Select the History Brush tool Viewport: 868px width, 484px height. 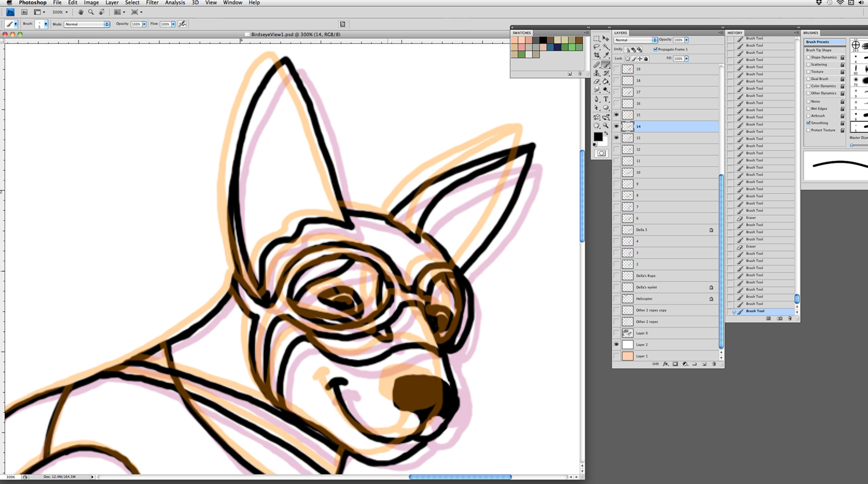coord(605,73)
